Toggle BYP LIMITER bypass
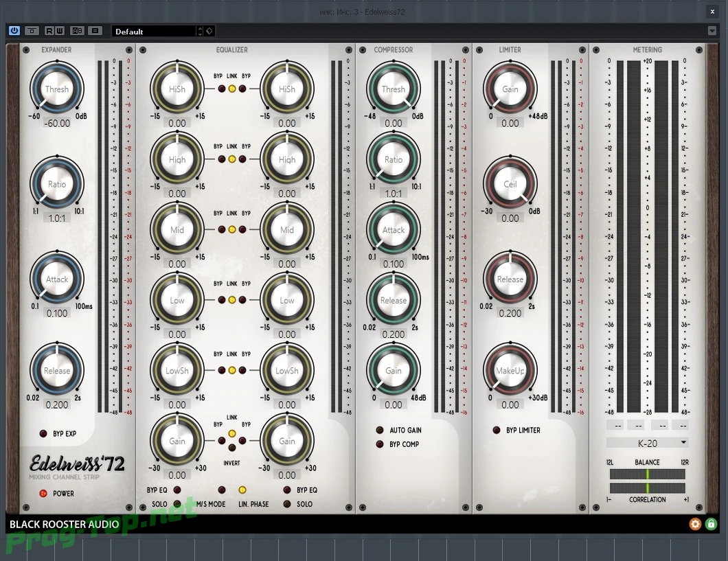The image size is (728, 561). (497, 430)
